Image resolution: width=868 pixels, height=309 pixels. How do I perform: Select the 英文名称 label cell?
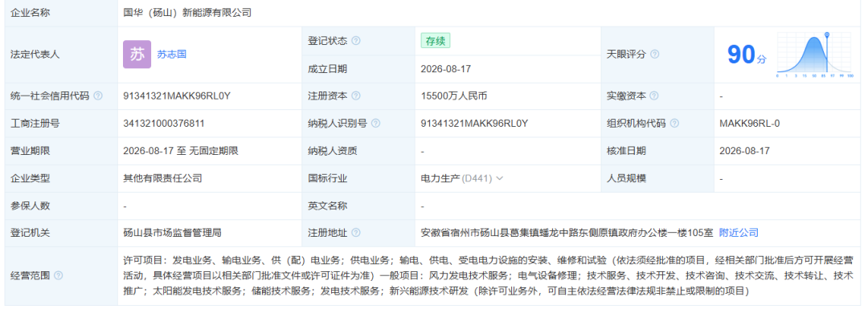click(x=358, y=205)
